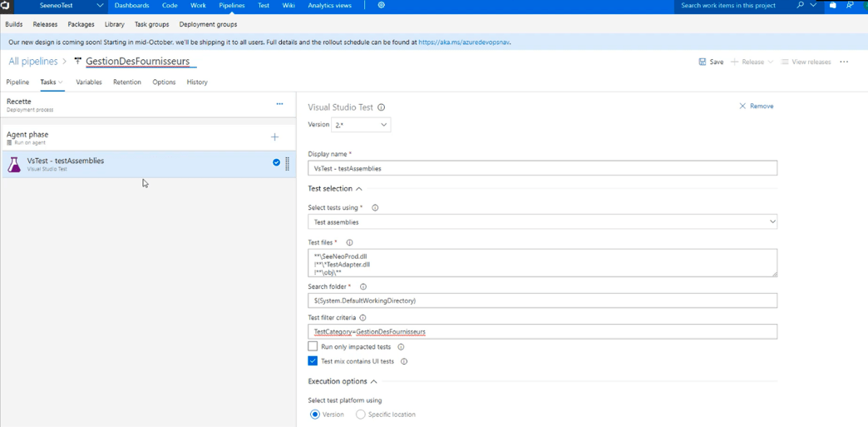
Task: Go to the Builds page
Action: (14, 24)
